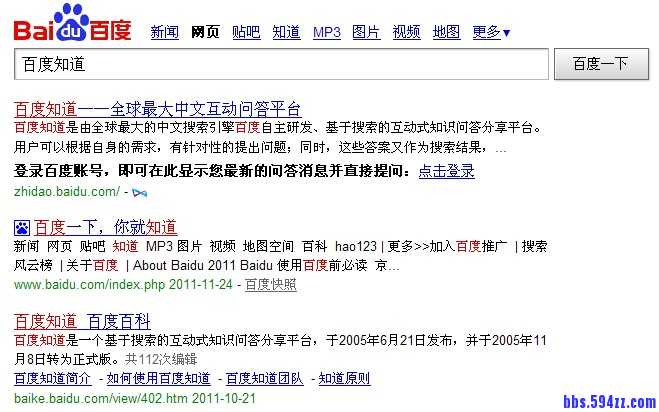The width and height of the screenshot is (659, 412).
Task: Click into the search box containing 百度知道
Action: pos(281,64)
